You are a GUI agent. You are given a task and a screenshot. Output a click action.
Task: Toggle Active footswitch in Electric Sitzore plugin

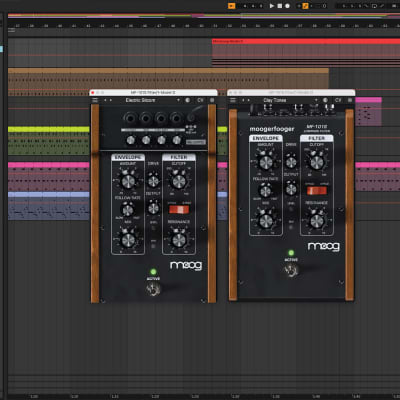tap(153, 290)
